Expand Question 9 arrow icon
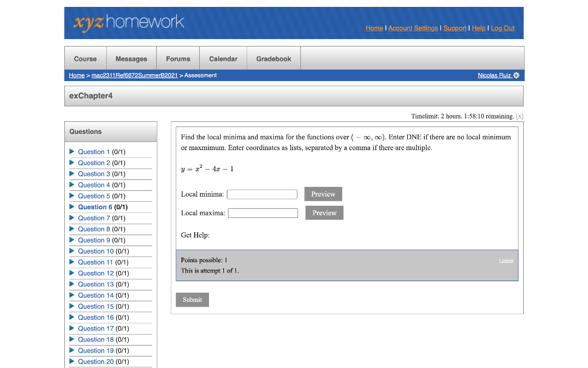 click(72, 240)
